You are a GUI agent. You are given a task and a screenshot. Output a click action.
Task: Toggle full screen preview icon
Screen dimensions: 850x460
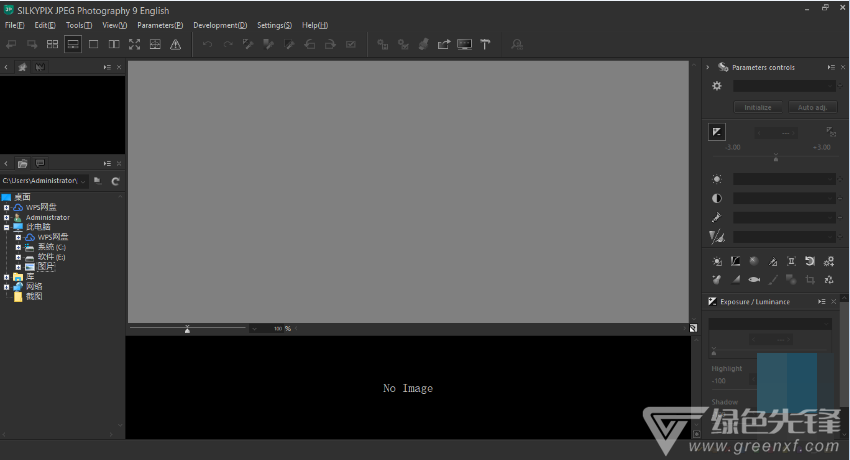[134, 44]
